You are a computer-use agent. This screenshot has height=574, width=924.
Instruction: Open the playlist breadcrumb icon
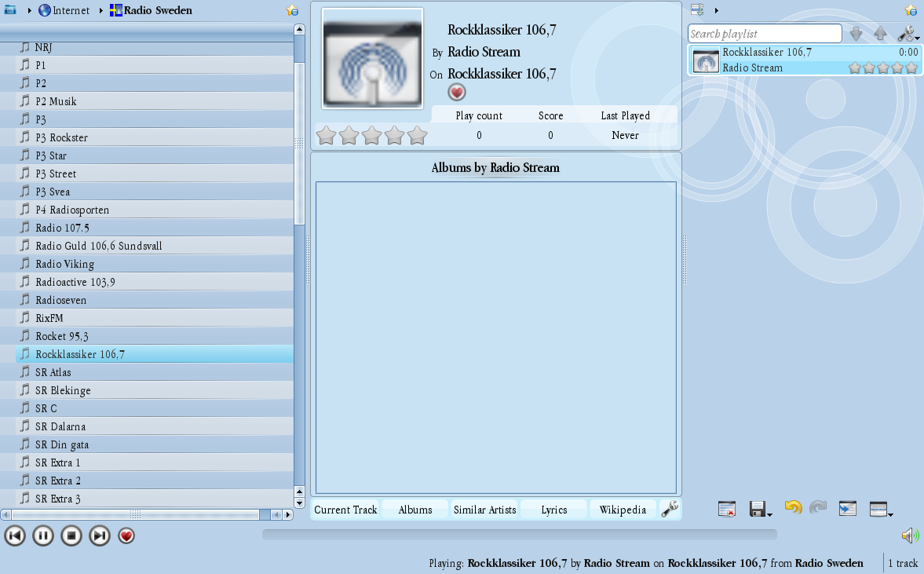point(697,9)
